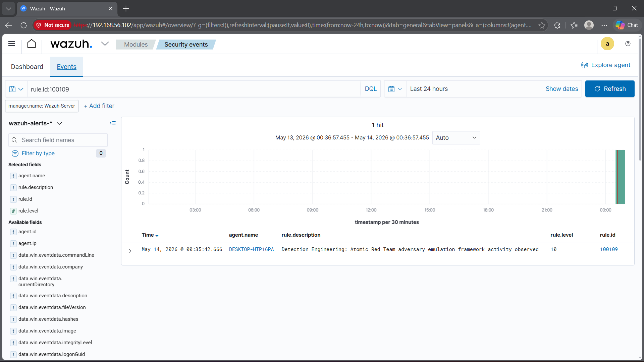
Task: Expand the May 14 event row details
Action: [130, 251]
